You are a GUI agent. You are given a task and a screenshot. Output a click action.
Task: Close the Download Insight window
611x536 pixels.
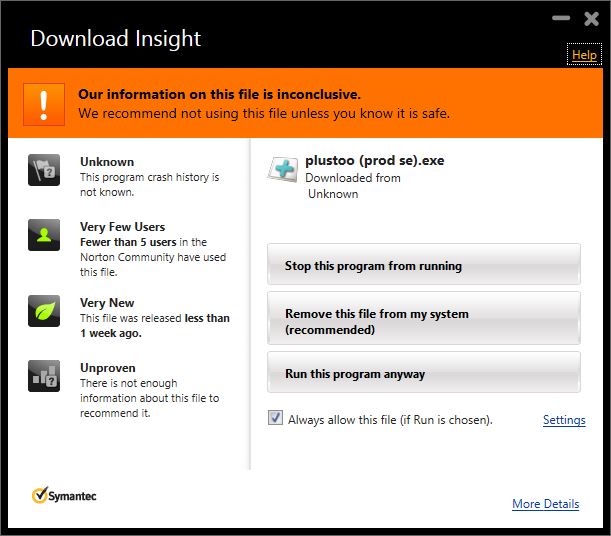(591, 19)
